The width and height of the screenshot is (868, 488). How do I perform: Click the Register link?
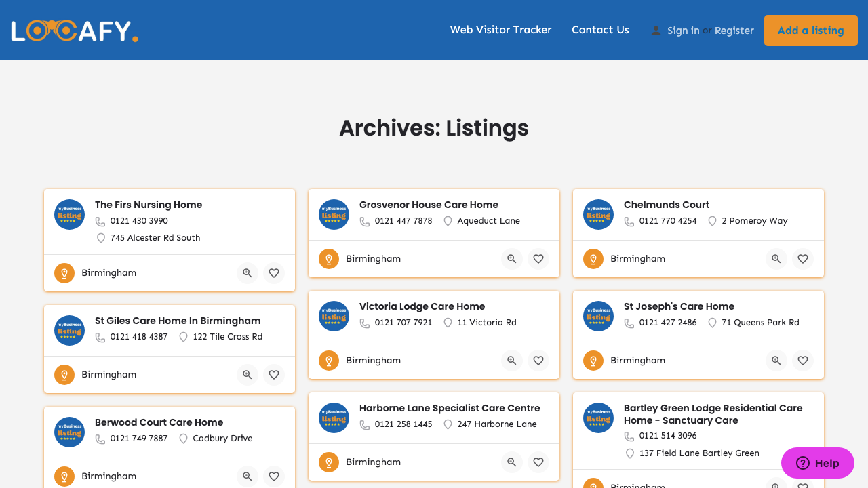734,30
